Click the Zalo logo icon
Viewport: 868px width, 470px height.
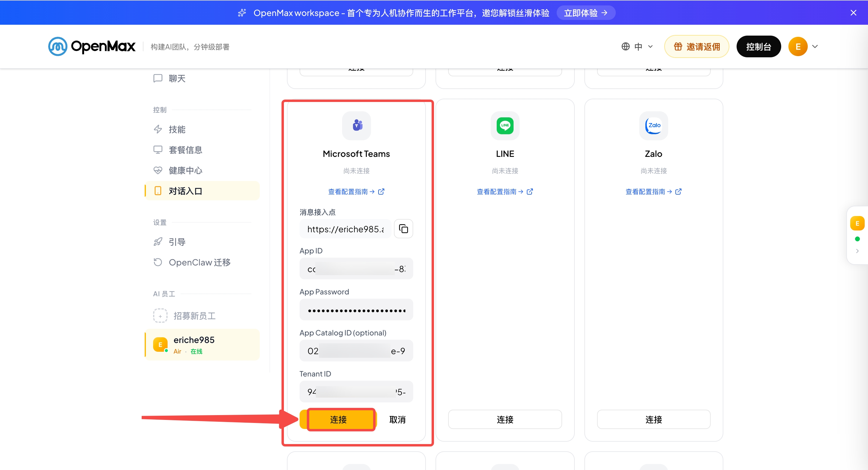pyautogui.click(x=653, y=125)
